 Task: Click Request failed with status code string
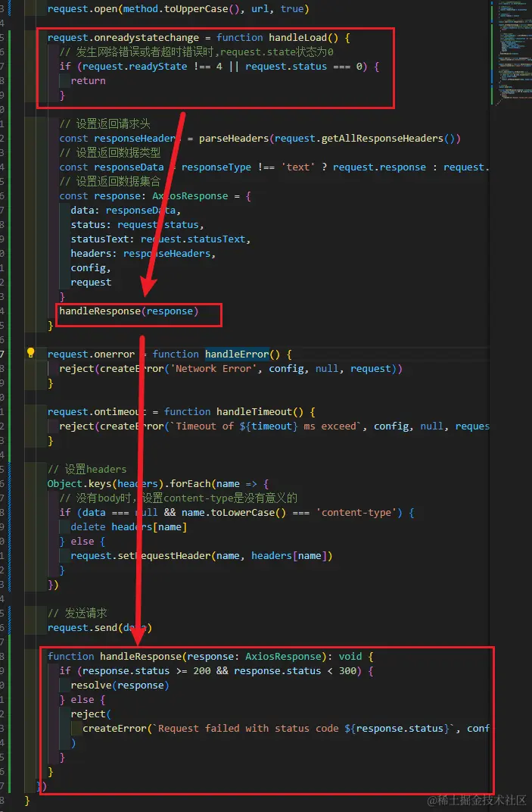pos(301,728)
